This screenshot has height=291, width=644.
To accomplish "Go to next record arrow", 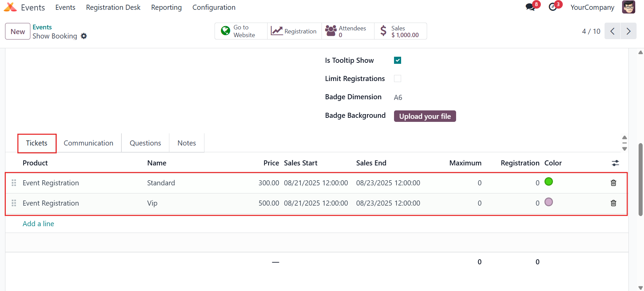I will click(x=628, y=31).
